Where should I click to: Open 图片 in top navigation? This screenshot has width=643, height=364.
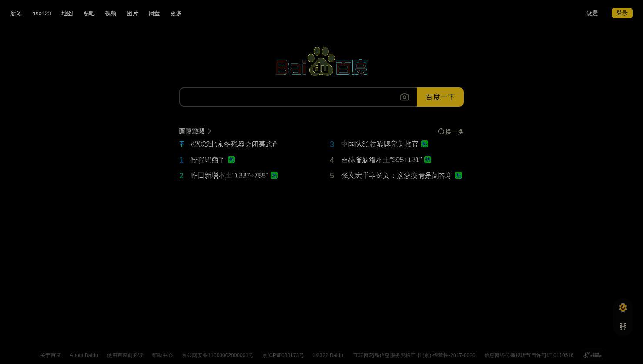[132, 13]
